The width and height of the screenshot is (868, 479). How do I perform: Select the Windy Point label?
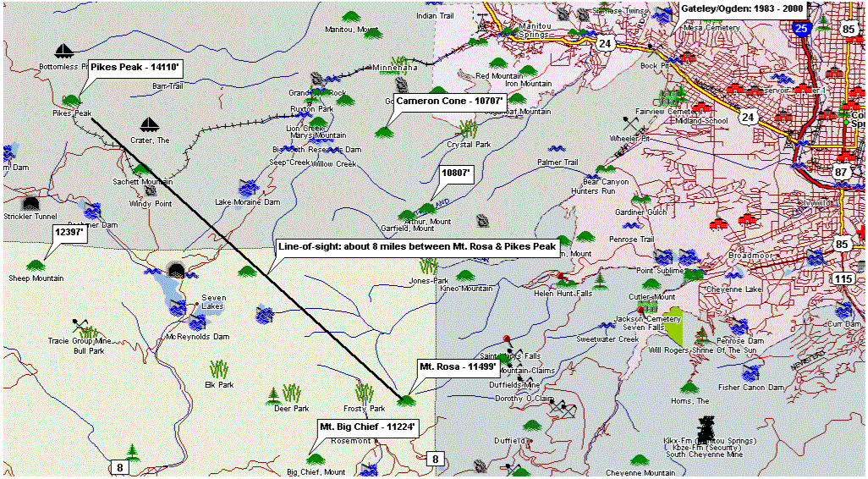pos(151,204)
